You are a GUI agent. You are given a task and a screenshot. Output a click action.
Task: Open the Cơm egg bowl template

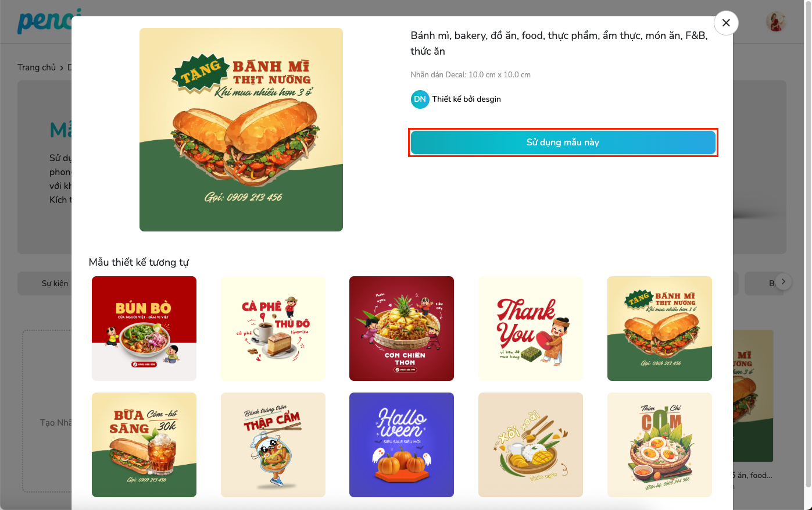click(x=660, y=445)
